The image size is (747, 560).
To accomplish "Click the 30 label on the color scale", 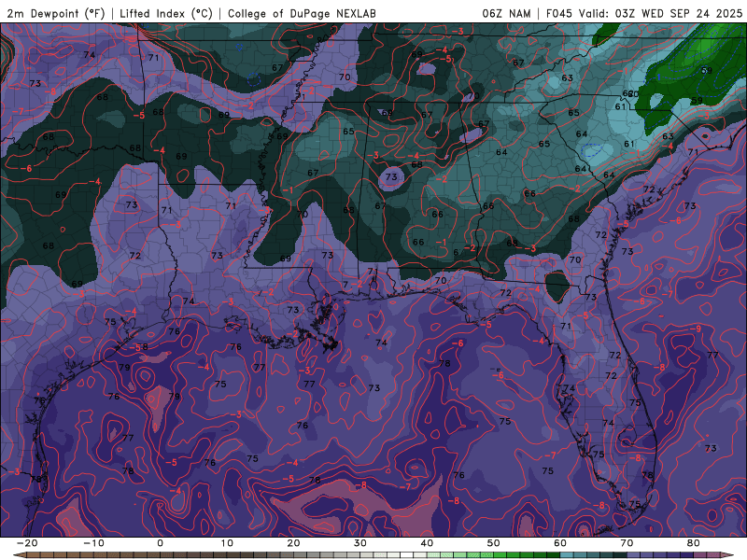I will point(360,543).
